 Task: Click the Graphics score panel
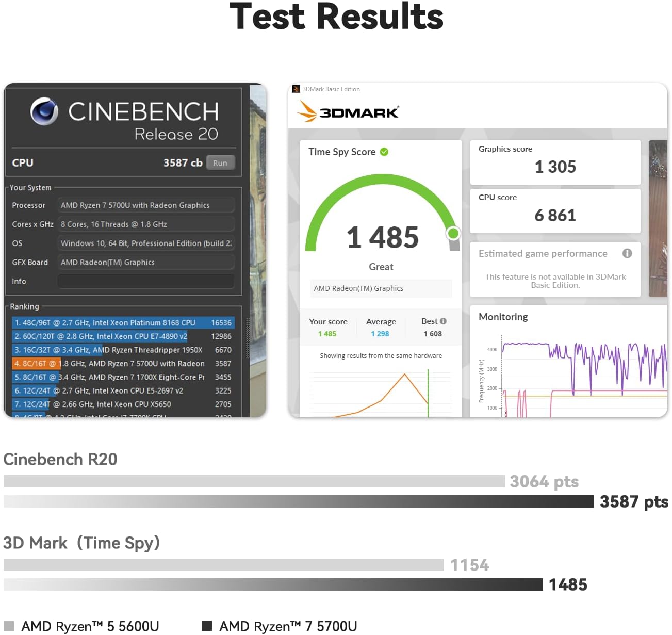[555, 162]
